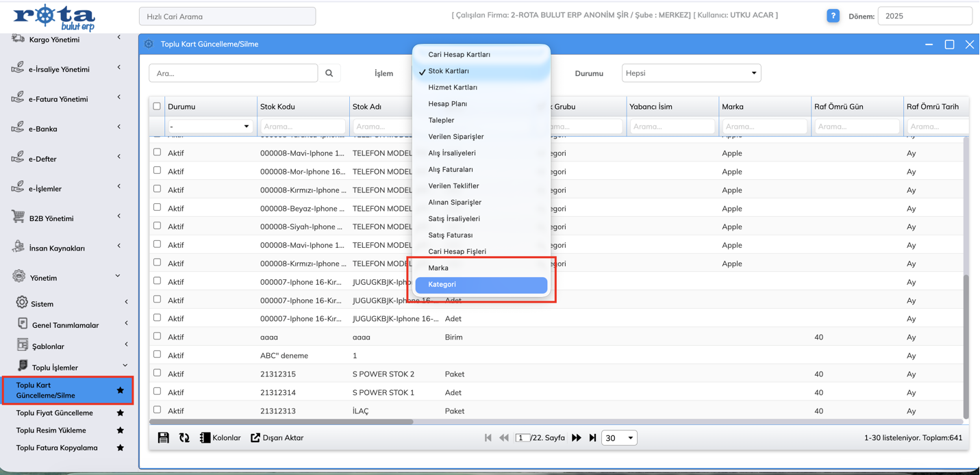Click the search magnifier icon
980x475 pixels.
click(x=329, y=73)
